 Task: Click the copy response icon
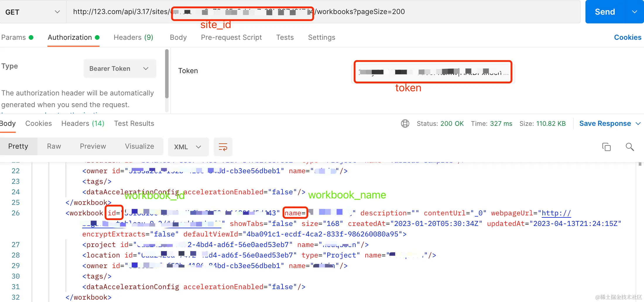(x=606, y=147)
